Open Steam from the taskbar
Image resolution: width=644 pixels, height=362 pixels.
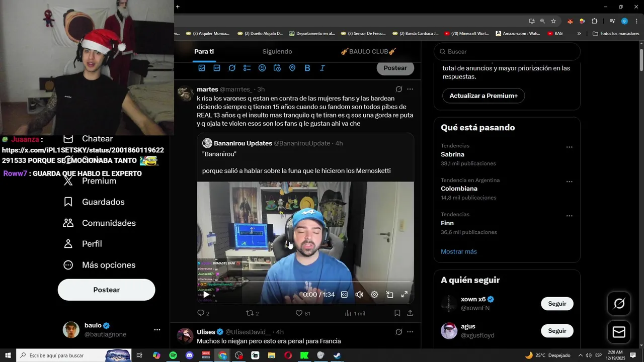click(x=337, y=355)
